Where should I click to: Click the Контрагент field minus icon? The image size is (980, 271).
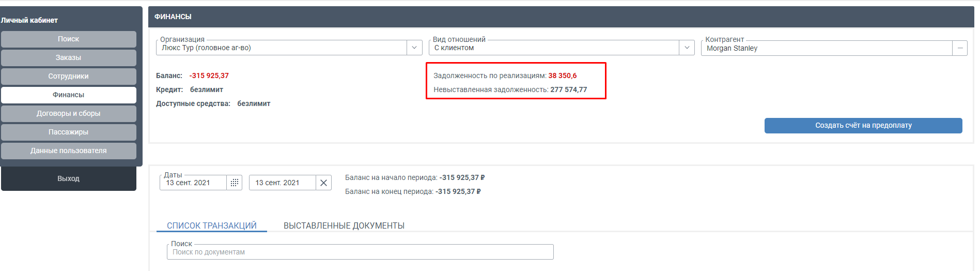[x=960, y=48]
